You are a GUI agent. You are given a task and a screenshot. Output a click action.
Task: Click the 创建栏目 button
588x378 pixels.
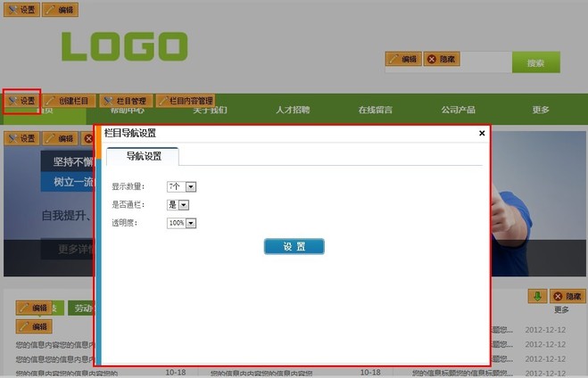(67, 101)
